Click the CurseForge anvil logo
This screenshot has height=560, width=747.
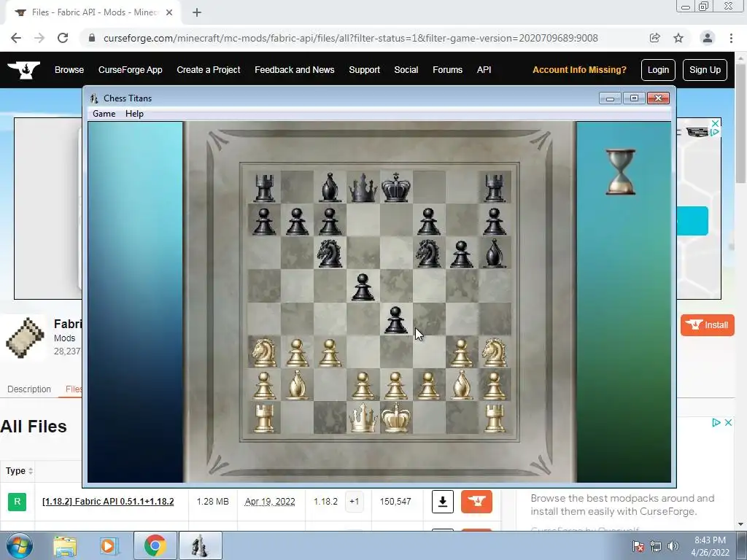coord(24,70)
